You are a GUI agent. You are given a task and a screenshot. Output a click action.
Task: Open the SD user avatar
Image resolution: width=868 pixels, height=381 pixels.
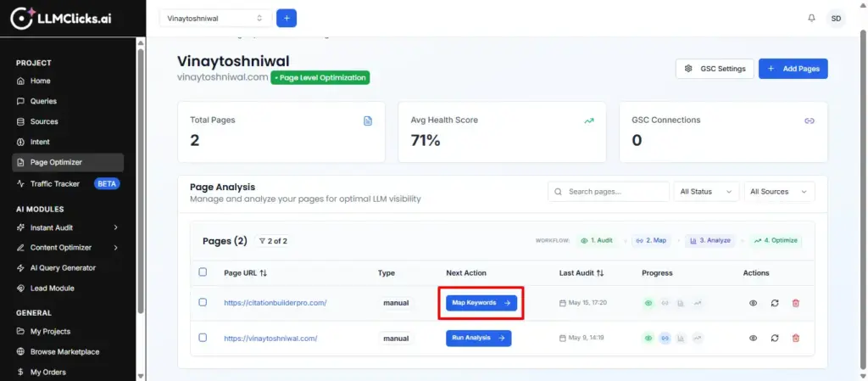click(836, 19)
